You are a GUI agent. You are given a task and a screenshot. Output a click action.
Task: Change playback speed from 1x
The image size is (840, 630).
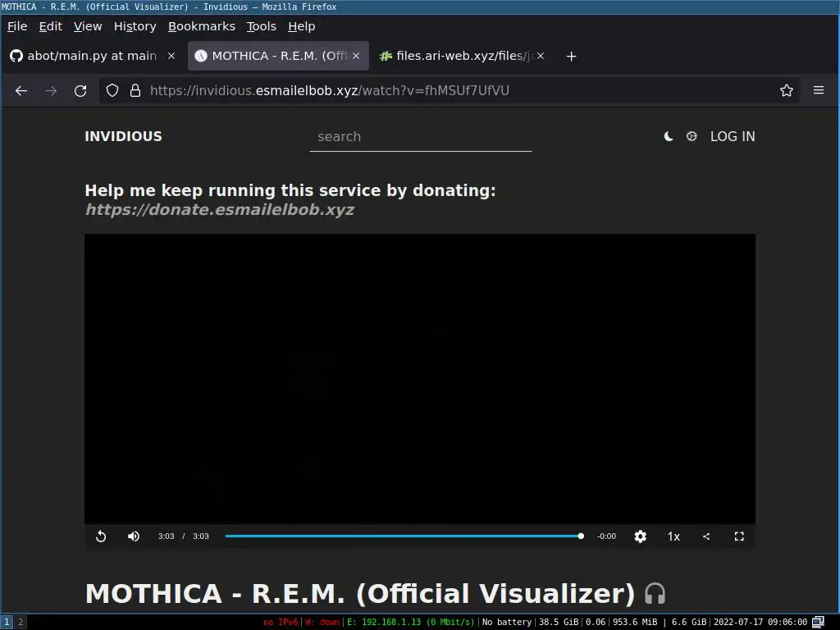click(x=673, y=536)
